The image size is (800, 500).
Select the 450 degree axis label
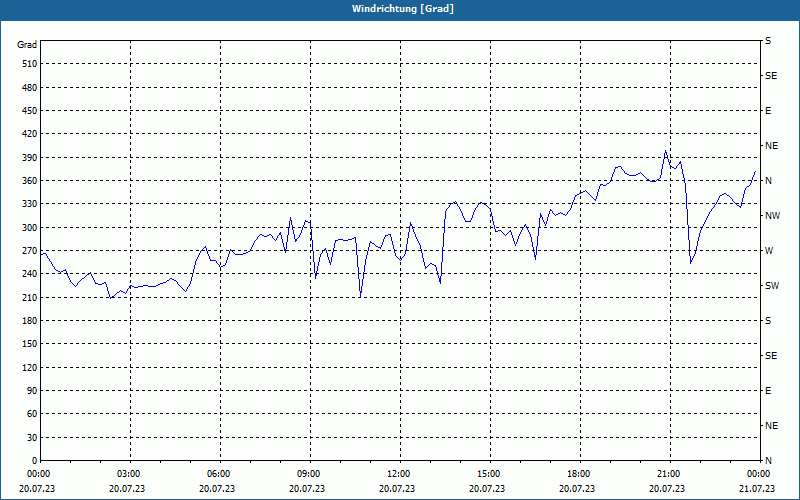[29, 111]
